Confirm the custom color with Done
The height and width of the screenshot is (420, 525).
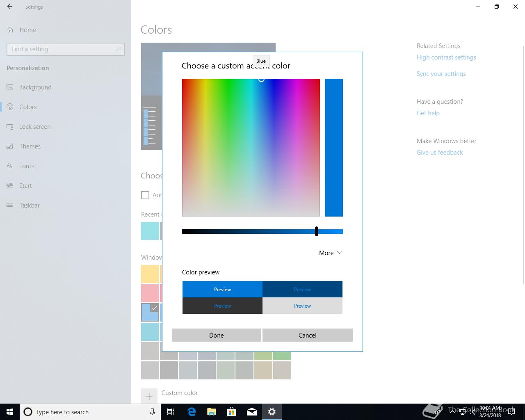pos(217,335)
